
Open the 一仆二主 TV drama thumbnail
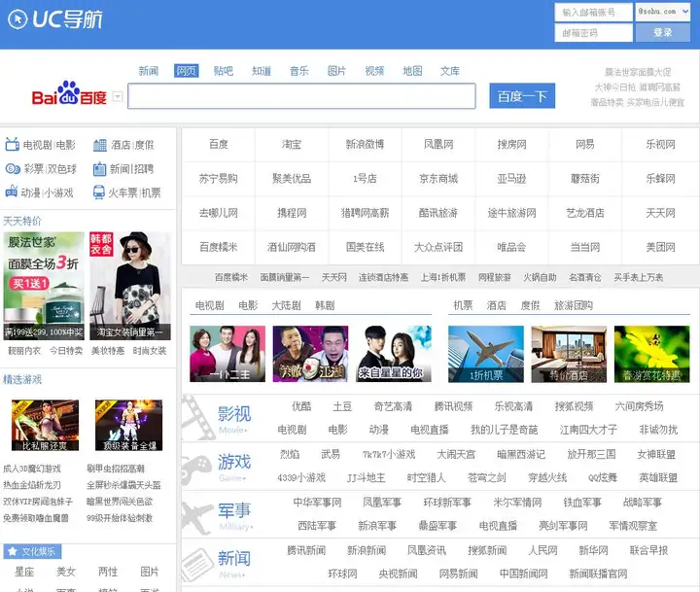point(227,354)
